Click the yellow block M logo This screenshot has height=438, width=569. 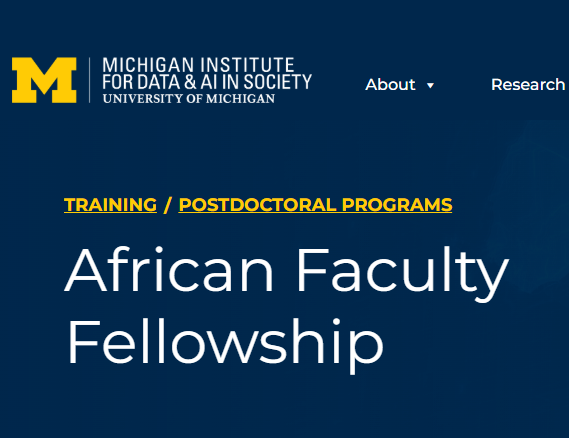(44, 80)
